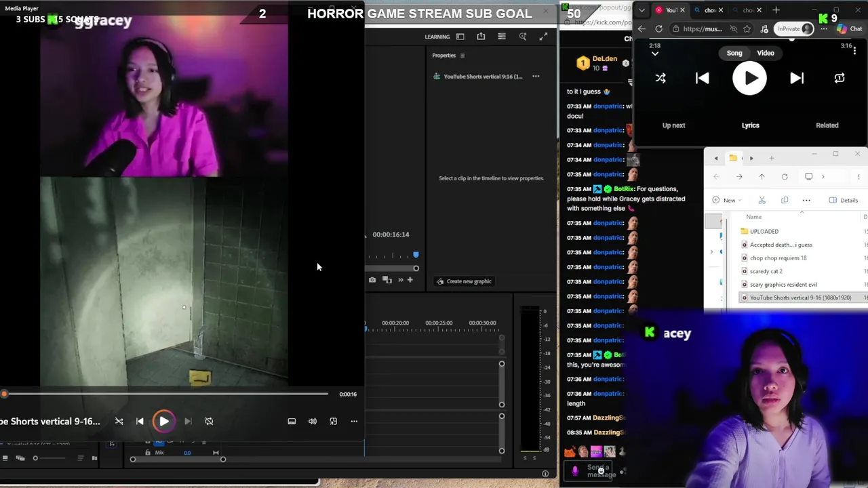Refresh the browser page
The image size is (868, 488).
tap(658, 29)
